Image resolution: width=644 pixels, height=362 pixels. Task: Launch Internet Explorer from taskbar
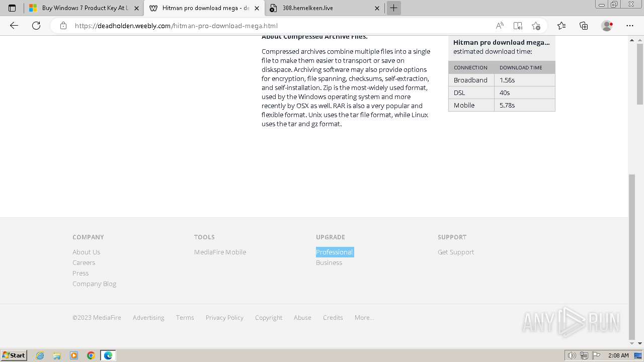point(40,355)
